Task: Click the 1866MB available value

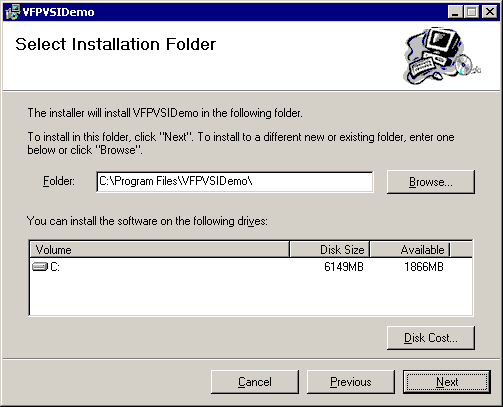Action: [424, 267]
